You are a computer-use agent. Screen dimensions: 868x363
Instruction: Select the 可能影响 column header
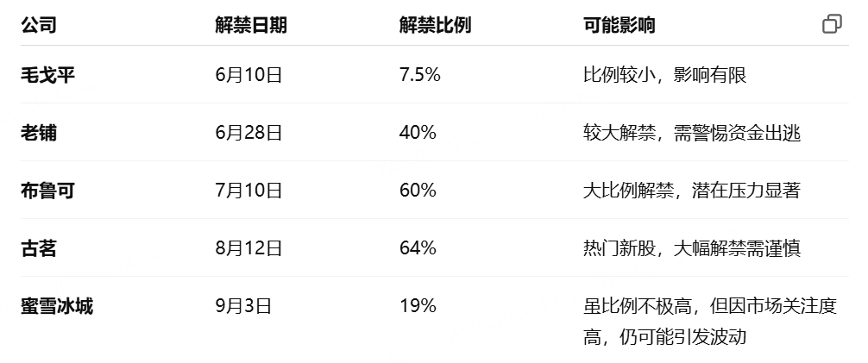619,25
